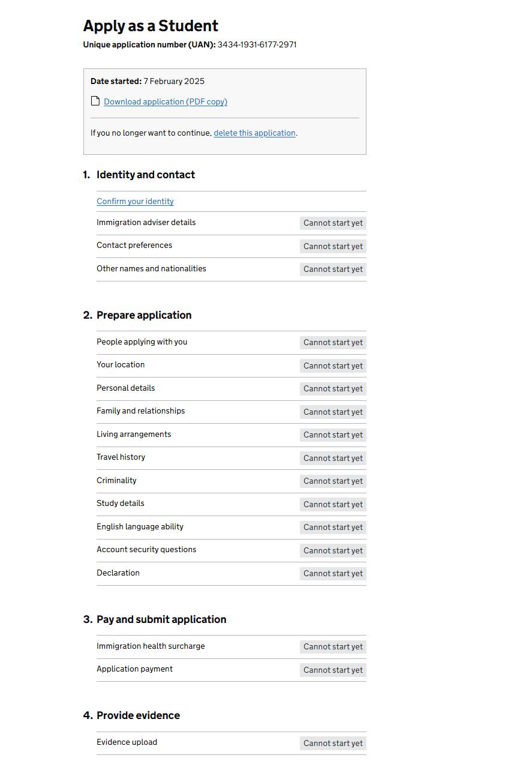This screenshot has height=767, width=532.
Task: Click Immigration adviser details task row
Action: 146,223
